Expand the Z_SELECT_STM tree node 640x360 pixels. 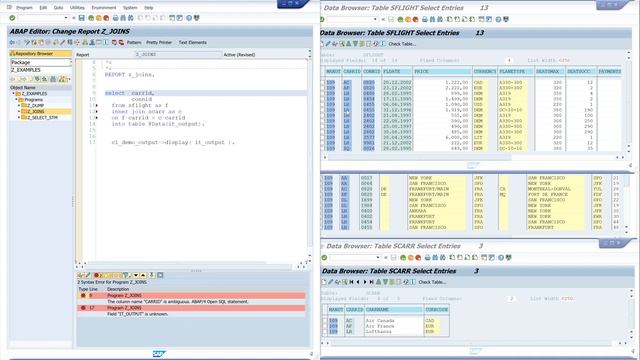pyautogui.click(x=19, y=118)
